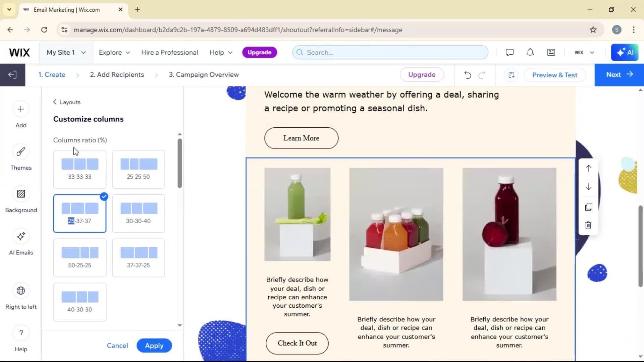Bookmark this page with star

[x=593, y=30]
